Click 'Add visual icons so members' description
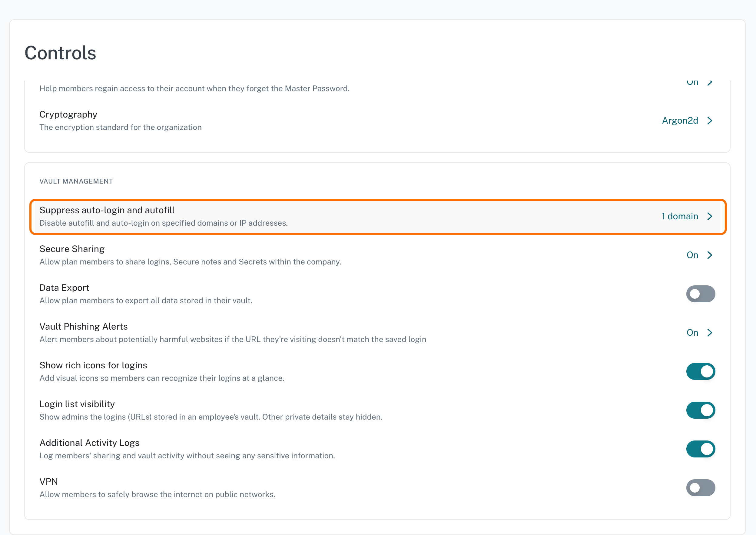Image resolution: width=756 pixels, height=535 pixels. pyautogui.click(x=162, y=378)
